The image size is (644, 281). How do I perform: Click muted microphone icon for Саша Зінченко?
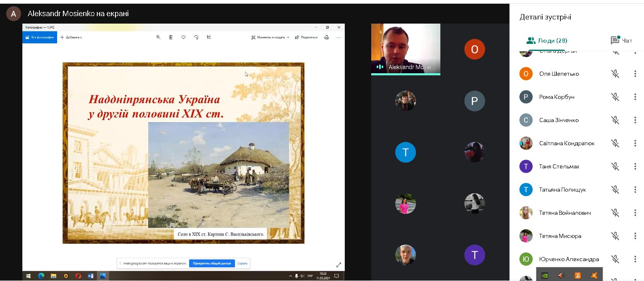click(x=615, y=120)
